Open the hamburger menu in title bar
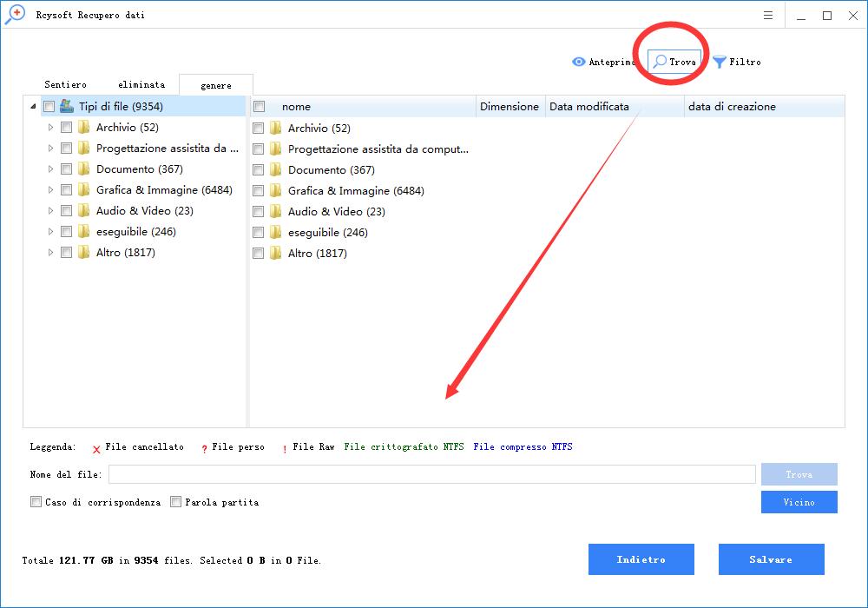This screenshot has width=868, height=608. pos(768,16)
